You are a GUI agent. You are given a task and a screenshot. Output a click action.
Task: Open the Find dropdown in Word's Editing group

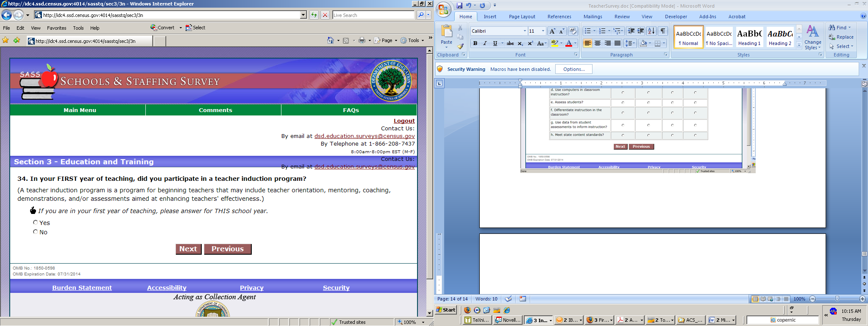pyautogui.click(x=840, y=28)
